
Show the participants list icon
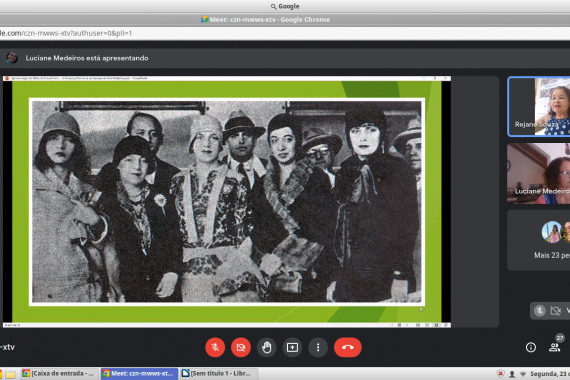(554, 347)
